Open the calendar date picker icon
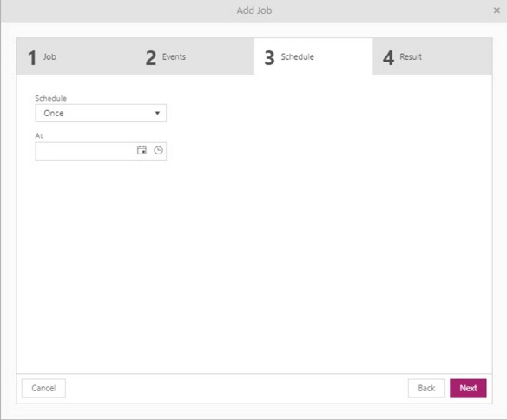This screenshot has width=507, height=420. tap(142, 150)
